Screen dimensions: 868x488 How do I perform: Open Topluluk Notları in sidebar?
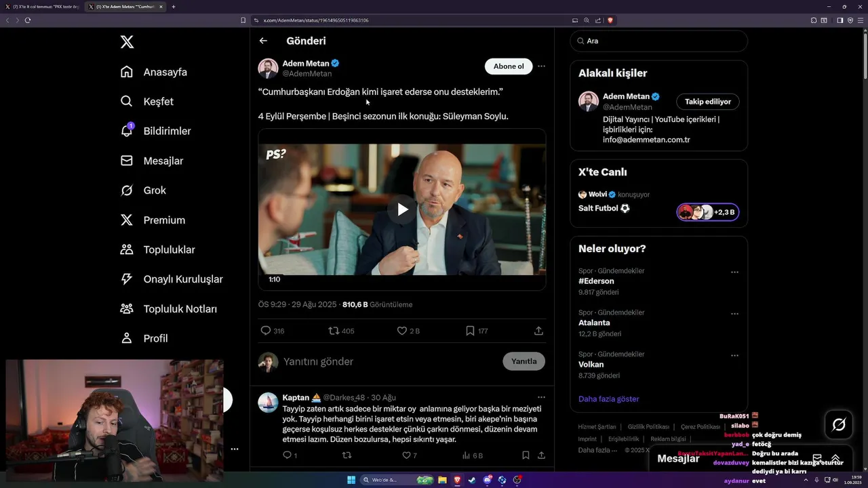168,309
